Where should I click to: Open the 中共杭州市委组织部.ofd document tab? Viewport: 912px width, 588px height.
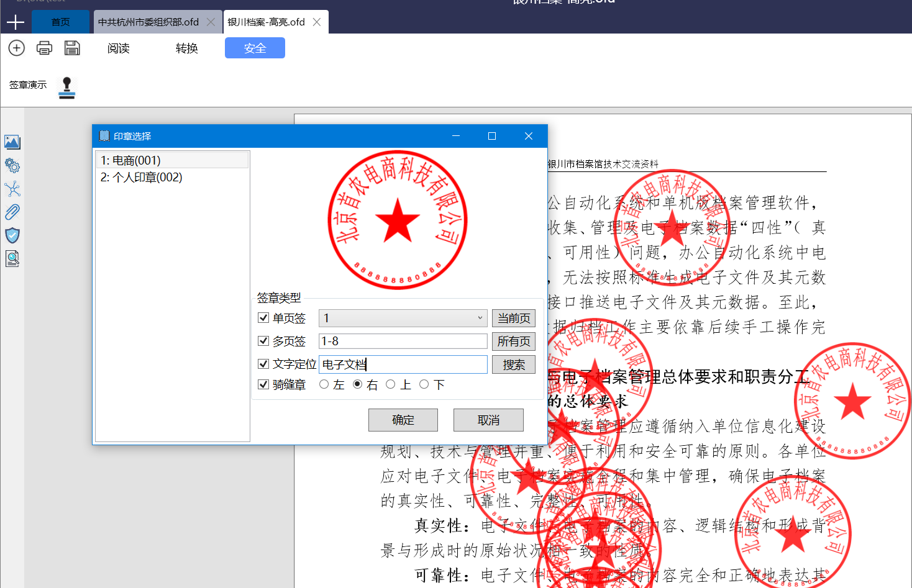coord(149,21)
